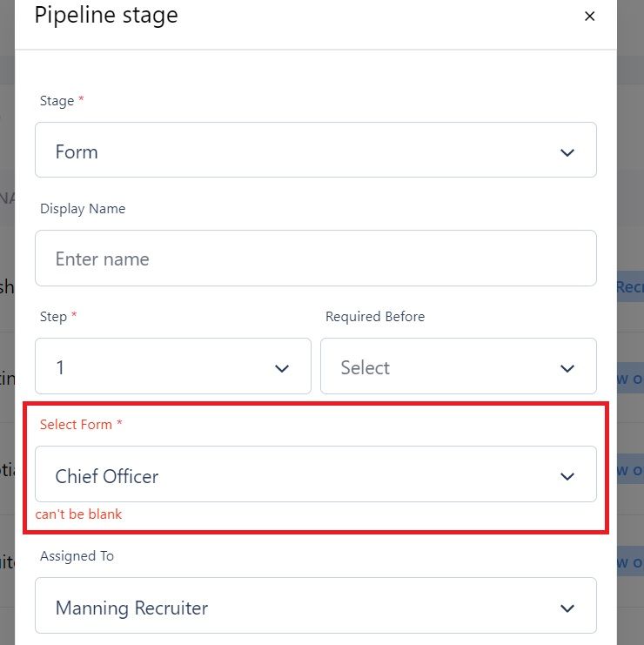Open the Select Form dropdown showing Chief Officer
This screenshot has height=645, width=644.
coord(315,474)
